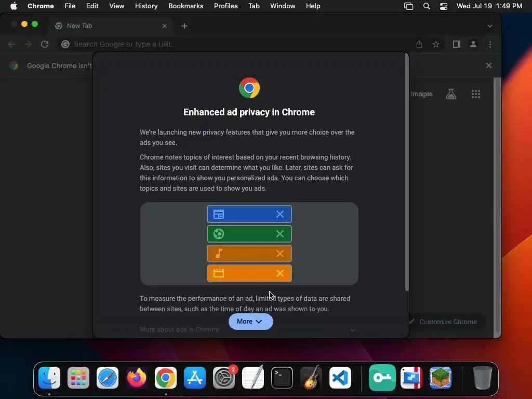Launch Visual Studio Code from the Dock
Screen dimensions: 532x399
click(x=340, y=378)
